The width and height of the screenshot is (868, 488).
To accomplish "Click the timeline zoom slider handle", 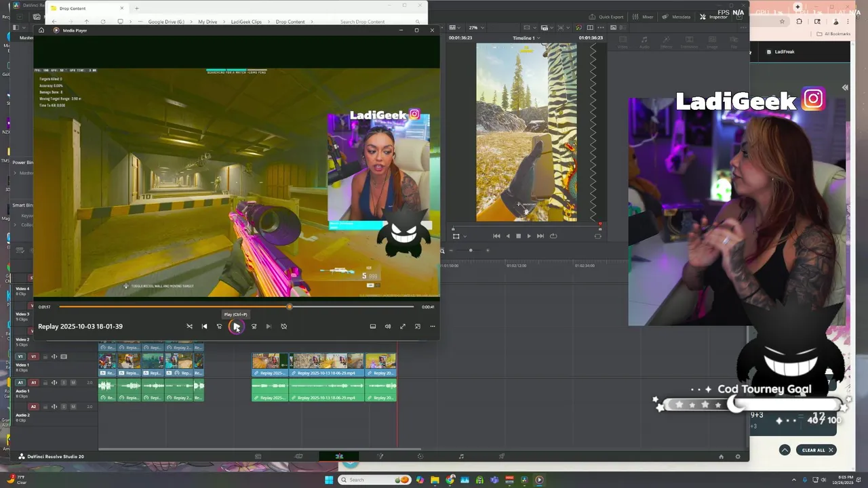I will pyautogui.click(x=471, y=250).
